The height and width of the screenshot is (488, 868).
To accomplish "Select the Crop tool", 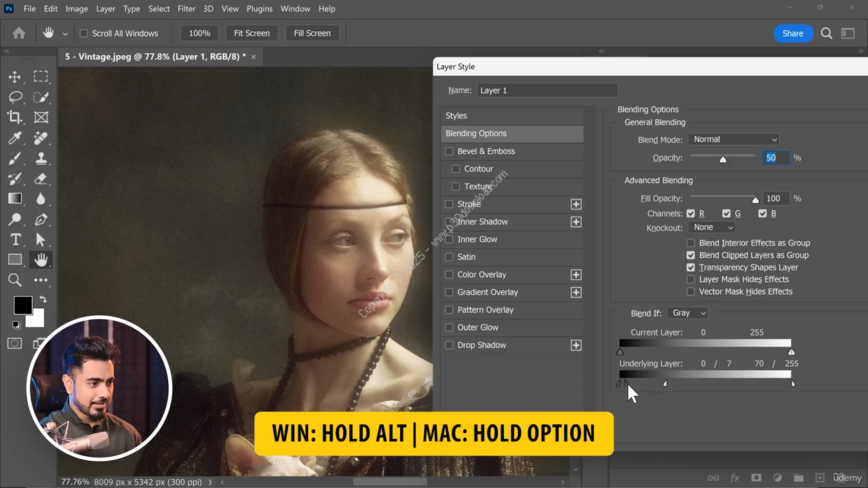I will coord(15,117).
